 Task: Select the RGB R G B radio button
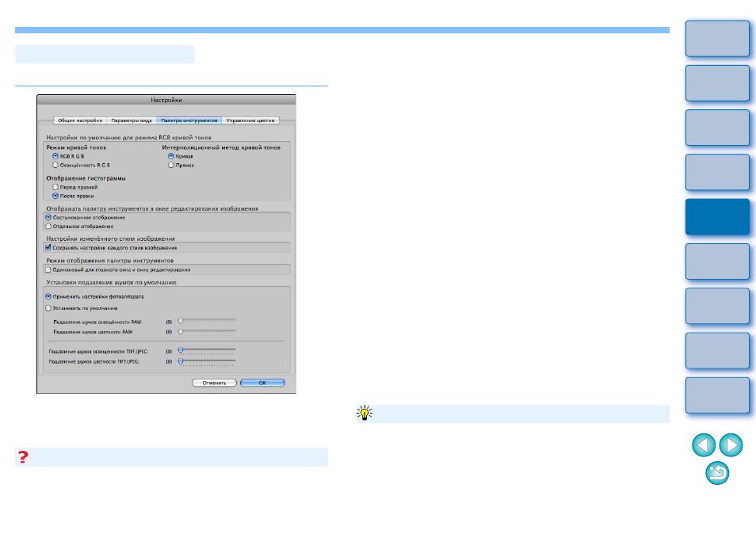coord(55,156)
